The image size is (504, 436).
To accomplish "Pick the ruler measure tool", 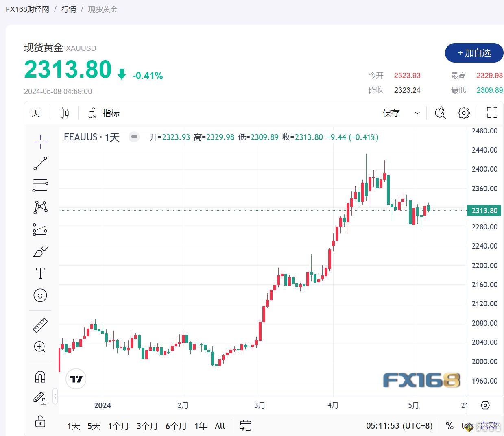I will point(40,325).
